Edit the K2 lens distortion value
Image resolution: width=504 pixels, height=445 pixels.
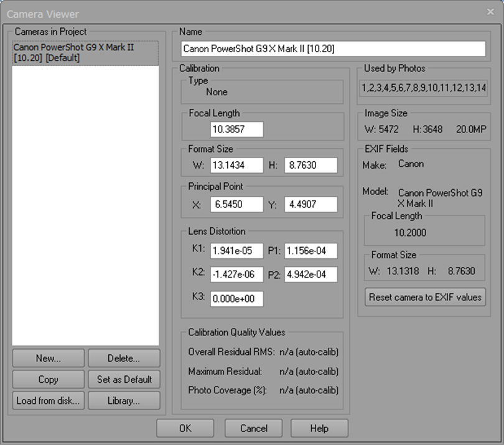coord(236,274)
